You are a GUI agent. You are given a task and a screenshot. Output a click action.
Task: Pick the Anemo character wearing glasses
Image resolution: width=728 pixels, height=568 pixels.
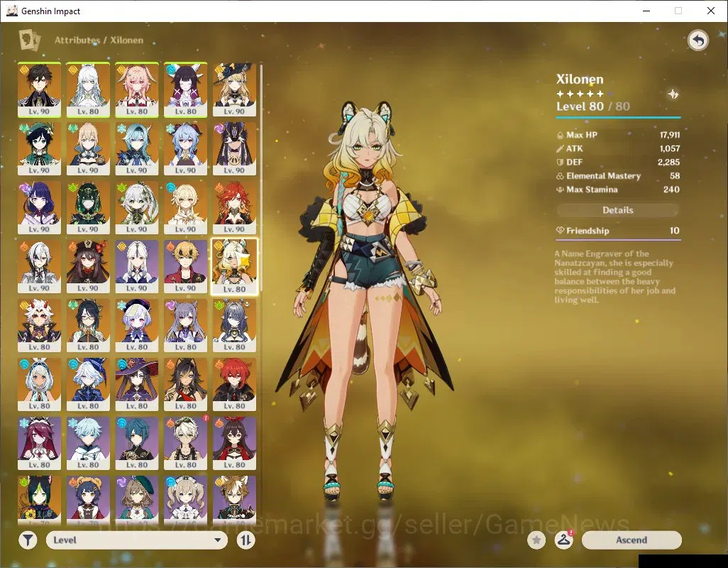coord(88,326)
